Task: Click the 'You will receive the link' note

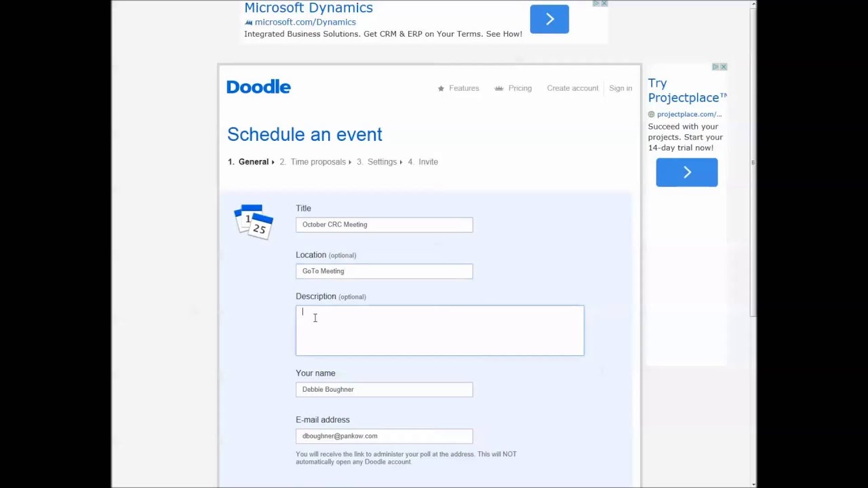Action: [x=406, y=458]
